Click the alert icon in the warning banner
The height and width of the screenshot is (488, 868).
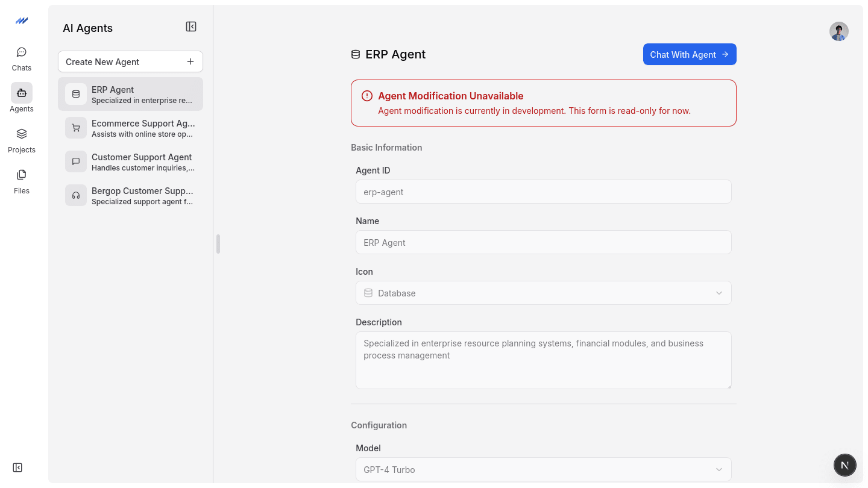367,96
